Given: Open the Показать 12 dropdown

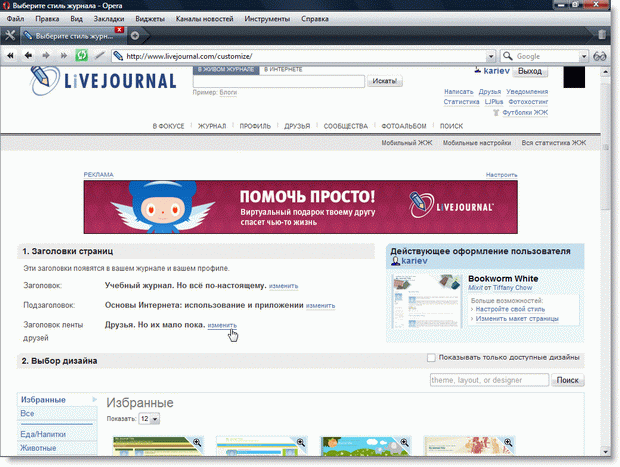Looking at the screenshot, I should coord(149,419).
